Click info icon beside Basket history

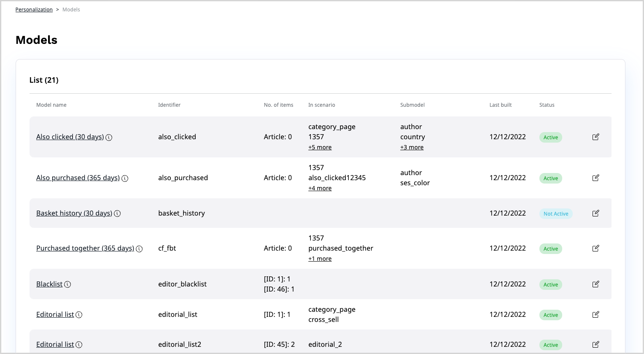117,213
